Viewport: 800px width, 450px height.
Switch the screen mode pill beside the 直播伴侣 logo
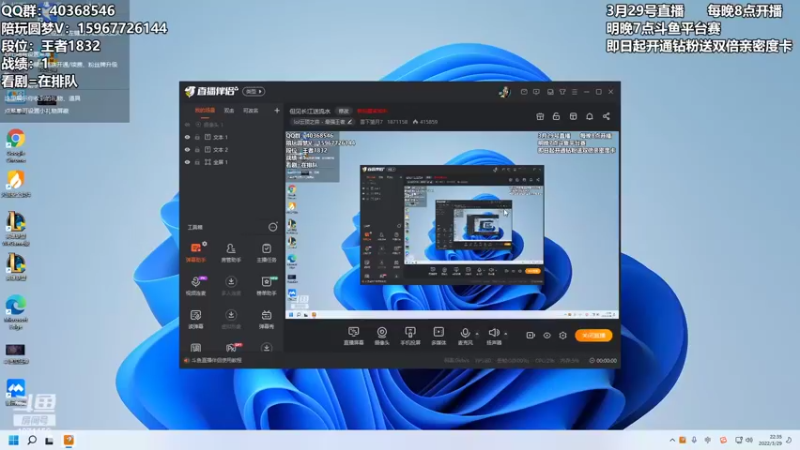(254, 91)
